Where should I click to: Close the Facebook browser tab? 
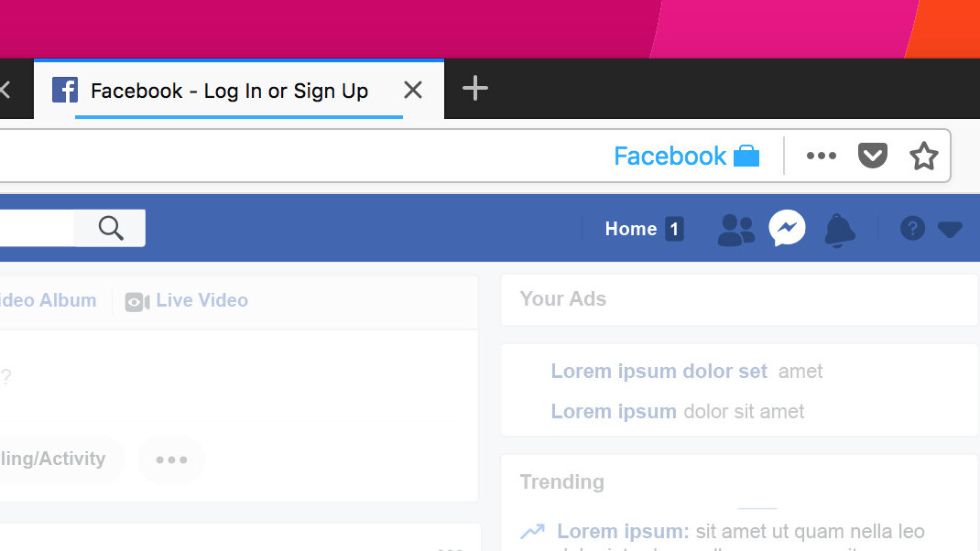(413, 90)
